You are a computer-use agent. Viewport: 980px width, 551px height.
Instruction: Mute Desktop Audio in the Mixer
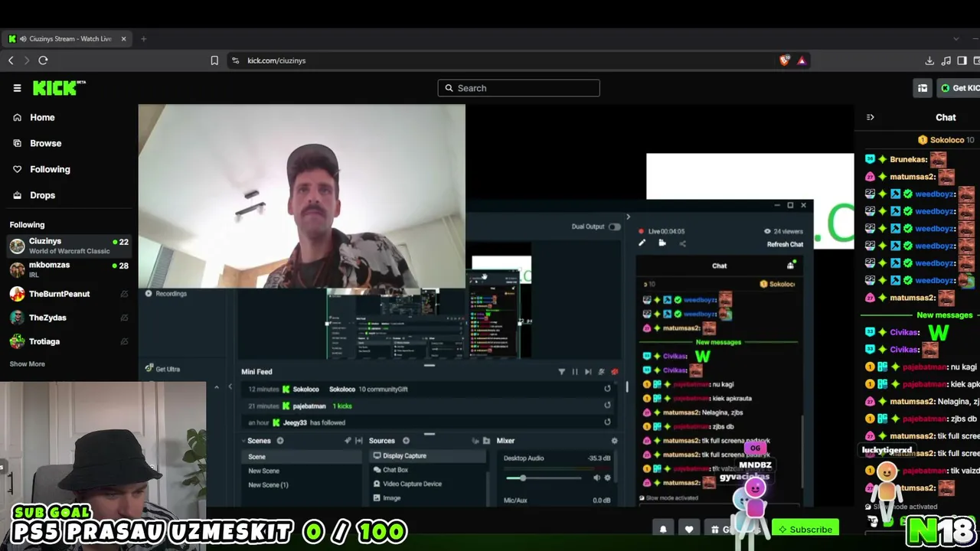click(596, 478)
